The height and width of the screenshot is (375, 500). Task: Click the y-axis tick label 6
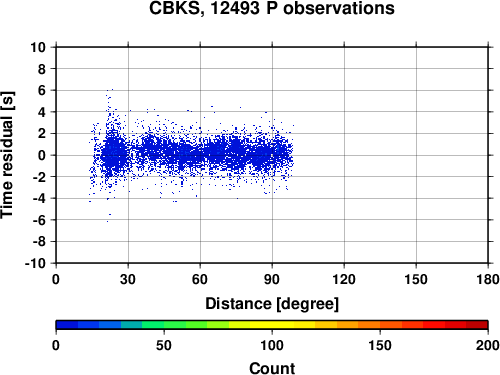[x=42, y=90]
